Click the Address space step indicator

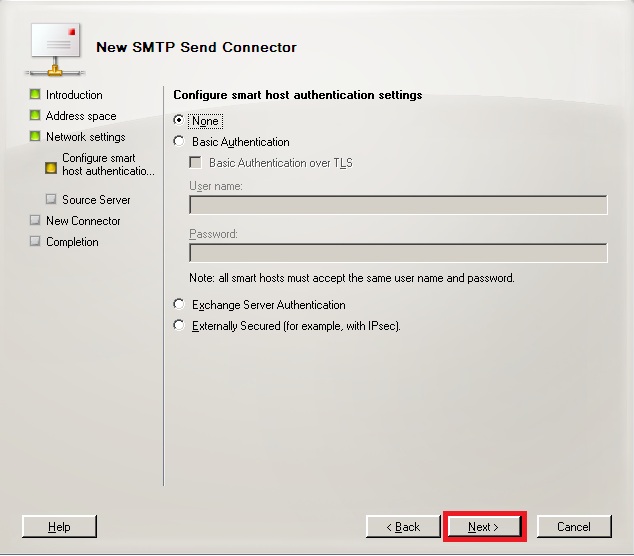(x=35, y=116)
